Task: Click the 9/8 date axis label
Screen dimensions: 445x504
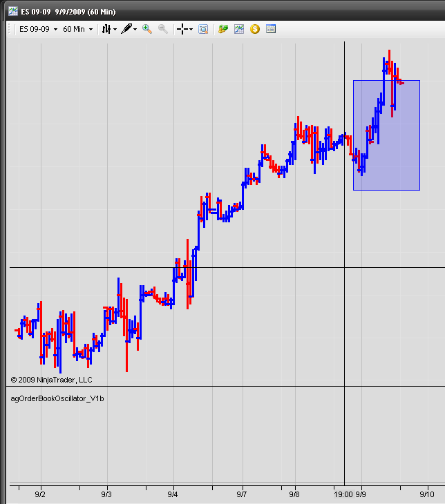Action: pos(294,494)
